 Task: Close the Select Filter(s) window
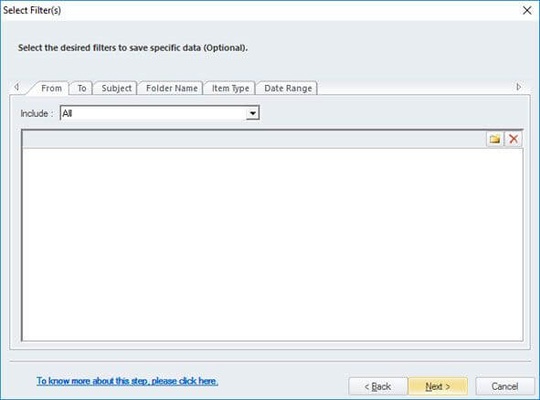pos(527,10)
